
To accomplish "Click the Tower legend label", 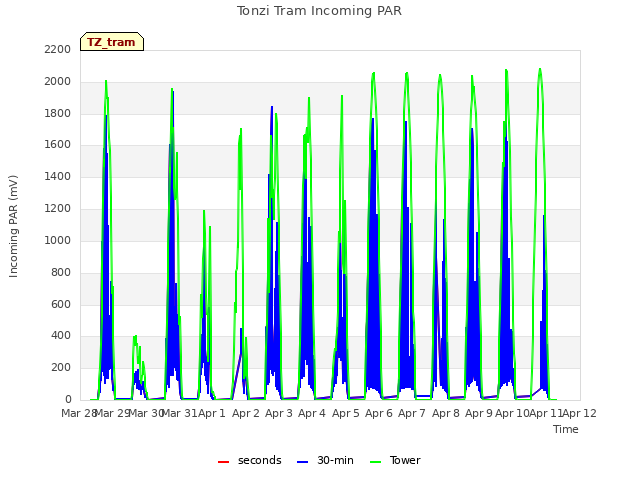I will [x=405, y=460].
